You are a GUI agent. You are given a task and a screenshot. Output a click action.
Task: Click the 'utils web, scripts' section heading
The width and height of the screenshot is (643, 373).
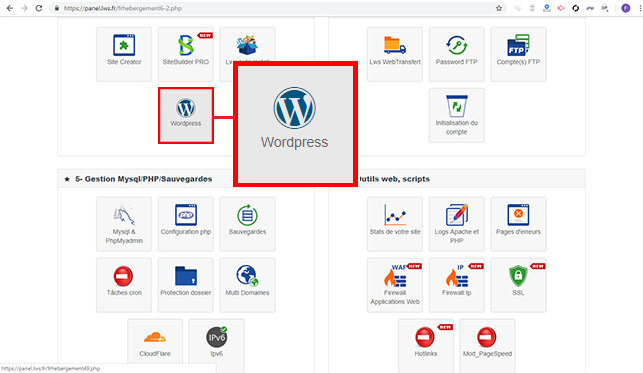click(394, 179)
